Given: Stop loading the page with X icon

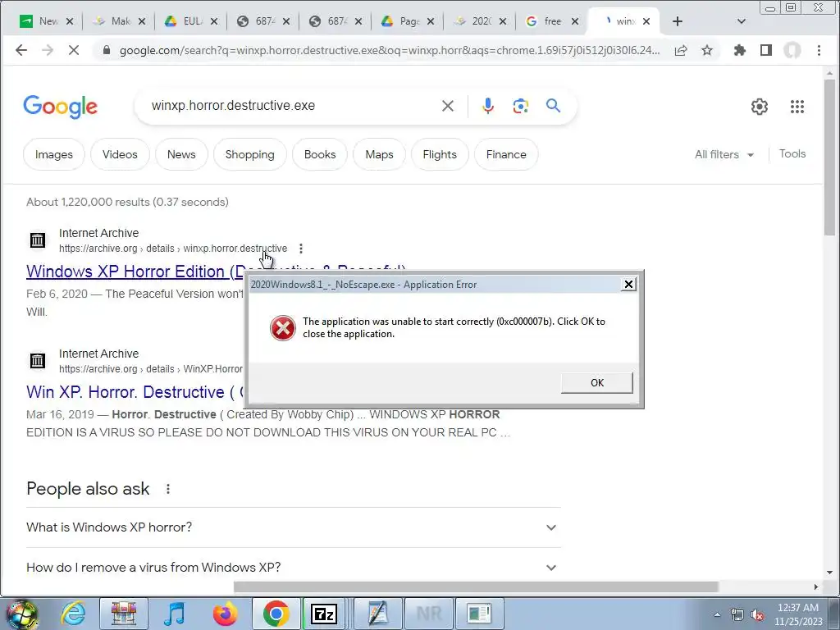Looking at the screenshot, I should click(73, 50).
